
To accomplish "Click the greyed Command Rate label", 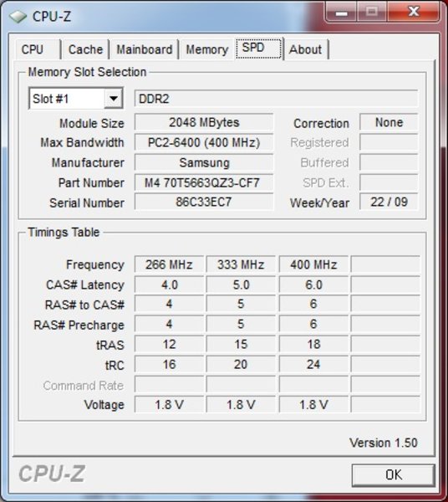I will coord(83,386).
